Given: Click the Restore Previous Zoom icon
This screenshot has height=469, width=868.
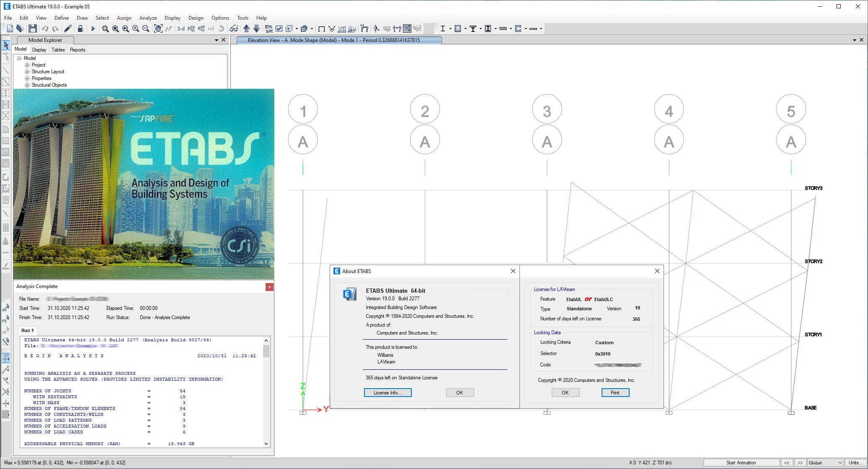Looking at the screenshot, I should [x=126, y=28].
